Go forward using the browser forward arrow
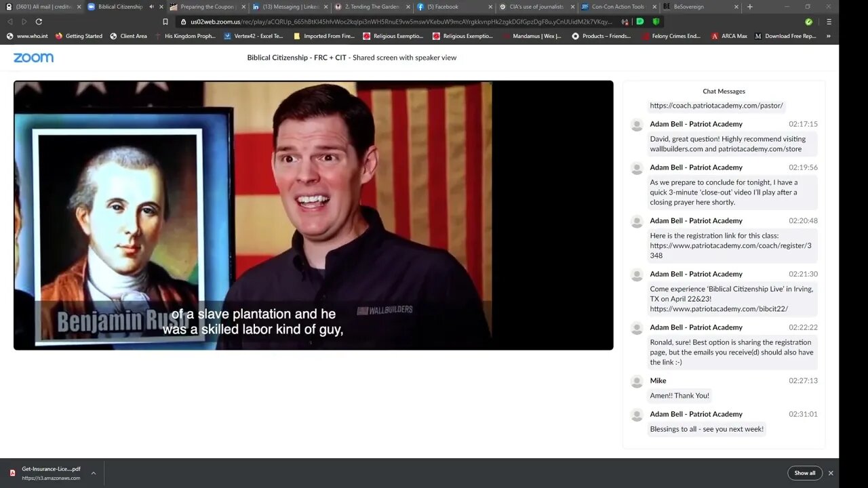This screenshot has width=868, height=488. pyautogui.click(x=24, y=22)
